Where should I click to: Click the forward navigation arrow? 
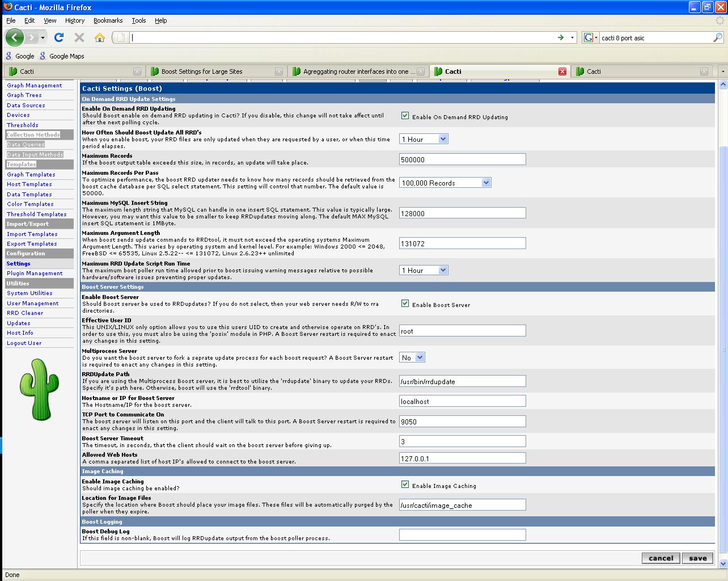[32, 37]
